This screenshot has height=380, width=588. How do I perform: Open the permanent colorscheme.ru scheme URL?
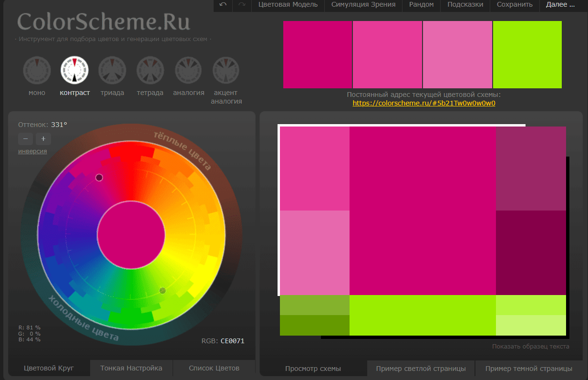pyautogui.click(x=424, y=103)
